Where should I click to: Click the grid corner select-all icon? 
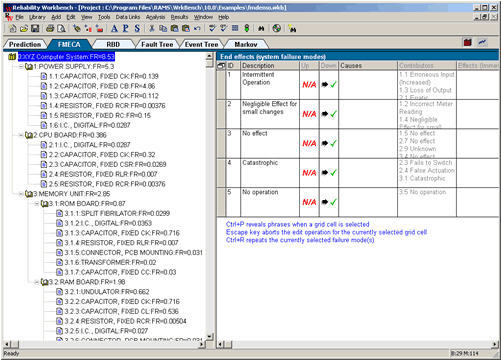pos(221,66)
